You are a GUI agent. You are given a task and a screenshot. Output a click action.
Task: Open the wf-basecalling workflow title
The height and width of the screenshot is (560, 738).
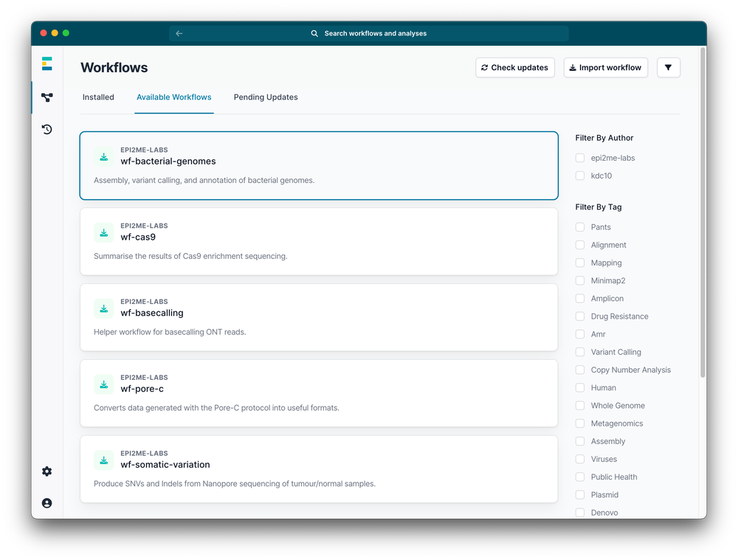[152, 313]
